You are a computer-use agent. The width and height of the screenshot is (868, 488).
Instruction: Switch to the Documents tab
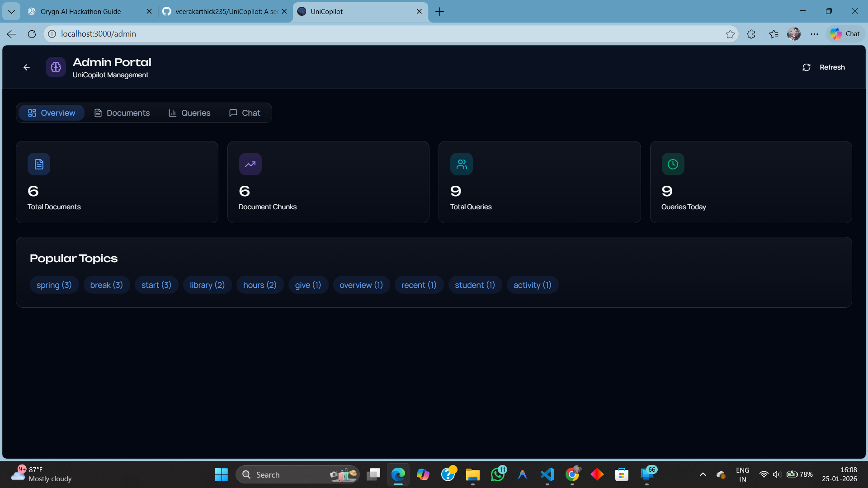[x=122, y=113]
